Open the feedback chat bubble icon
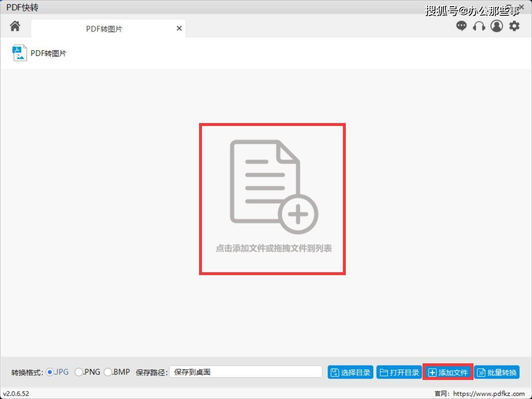This screenshot has height=399, width=532. [462, 26]
